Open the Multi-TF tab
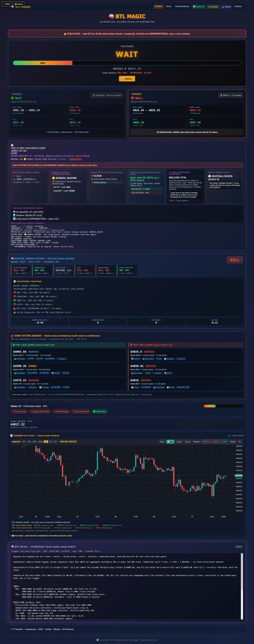The image size is (254, 644). (x=199, y=6)
